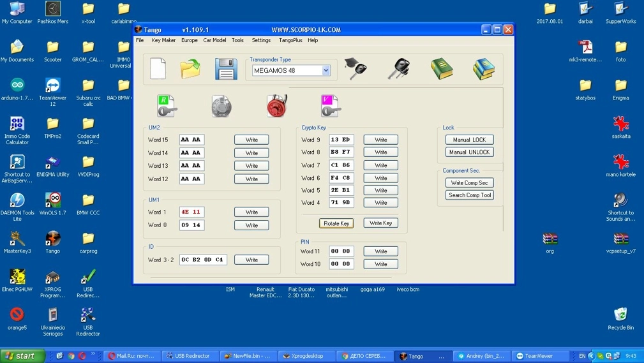
Task: Click the black car keys icon
Action: [x=399, y=68]
